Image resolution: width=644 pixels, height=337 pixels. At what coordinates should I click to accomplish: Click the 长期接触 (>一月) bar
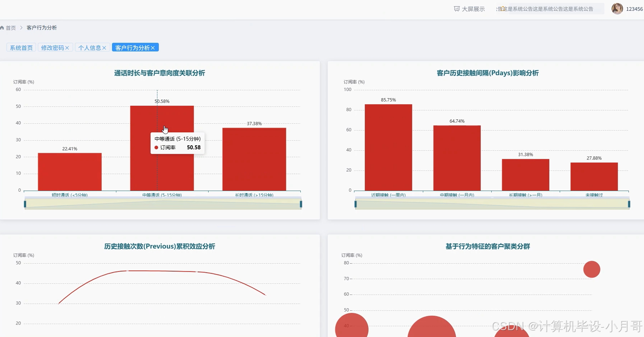click(526, 175)
